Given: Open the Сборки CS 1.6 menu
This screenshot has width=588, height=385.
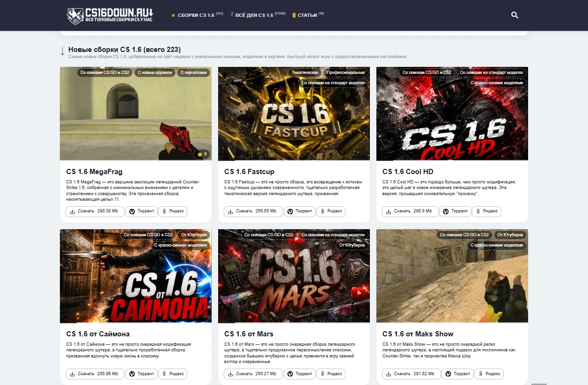Looking at the screenshot, I should tap(197, 15).
